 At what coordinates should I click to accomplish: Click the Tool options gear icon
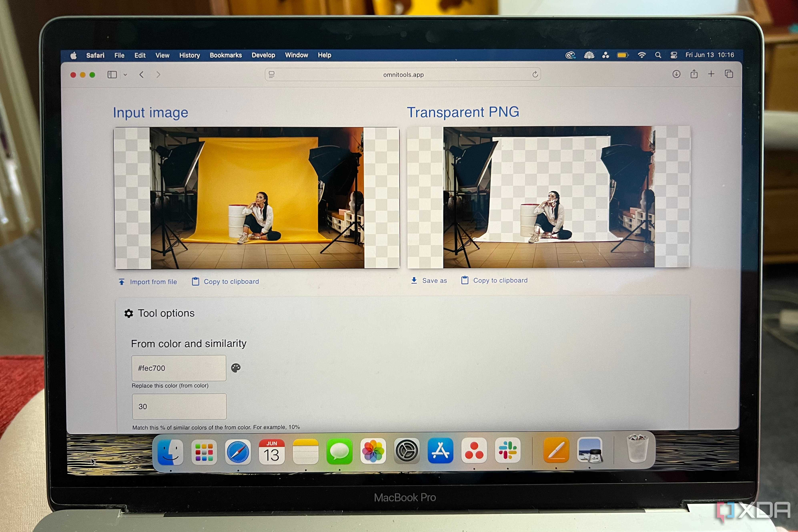(129, 313)
